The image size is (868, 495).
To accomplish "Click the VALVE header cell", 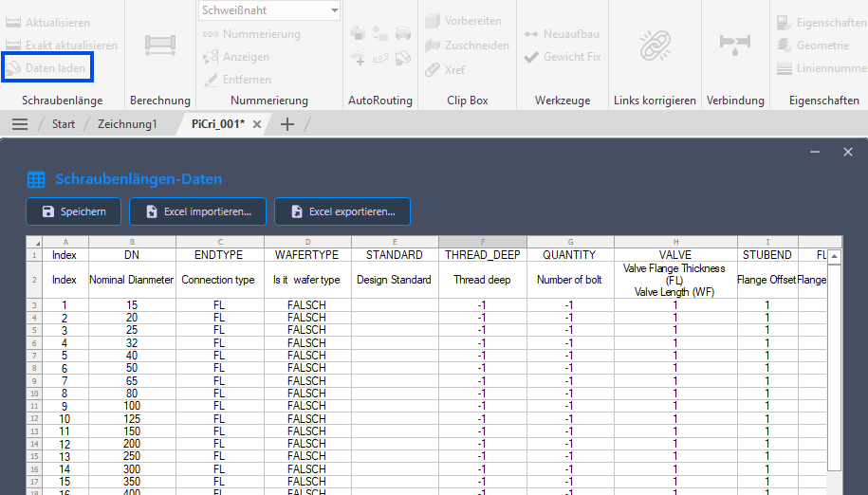I will pos(676,255).
